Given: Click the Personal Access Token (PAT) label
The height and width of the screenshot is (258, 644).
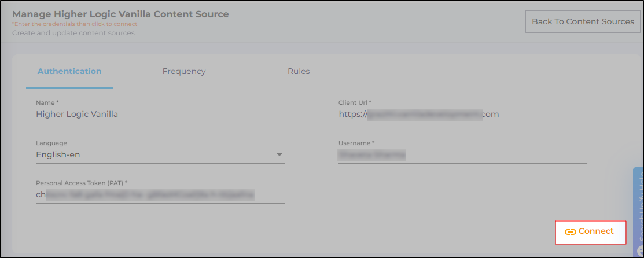Looking at the screenshot, I should pyautogui.click(x=82, y=183).
